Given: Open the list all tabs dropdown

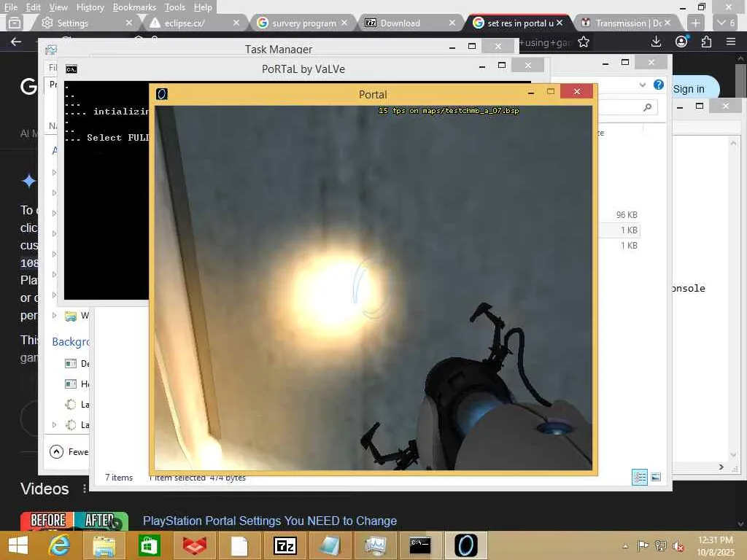Looking at the screenshot, I should (727, 23).
